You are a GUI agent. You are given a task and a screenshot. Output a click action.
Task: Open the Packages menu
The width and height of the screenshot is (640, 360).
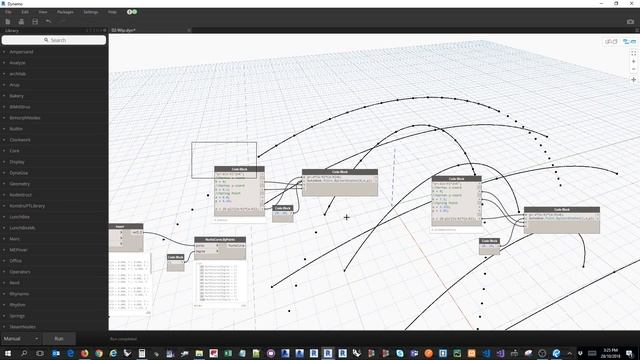[x=65, y=12]
